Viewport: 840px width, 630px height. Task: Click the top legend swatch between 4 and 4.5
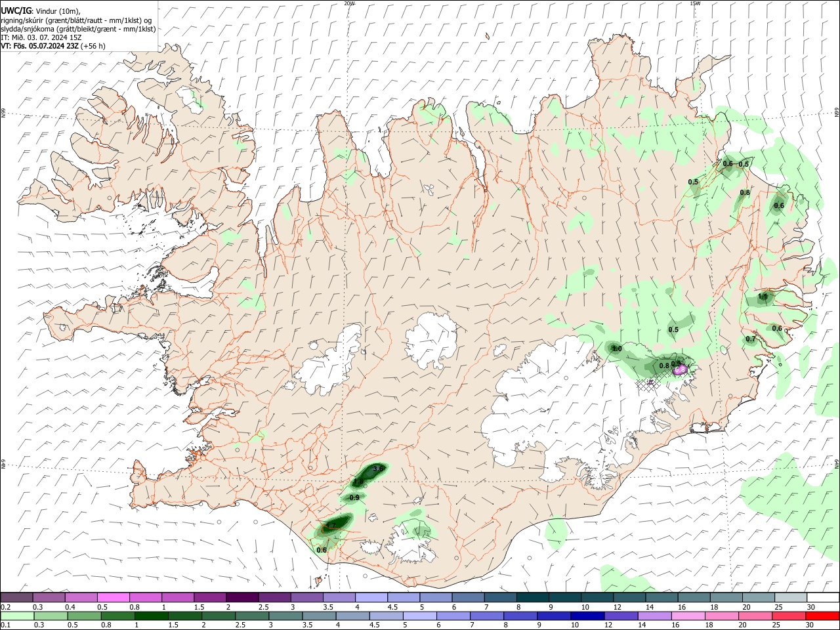tap(371, 597)
